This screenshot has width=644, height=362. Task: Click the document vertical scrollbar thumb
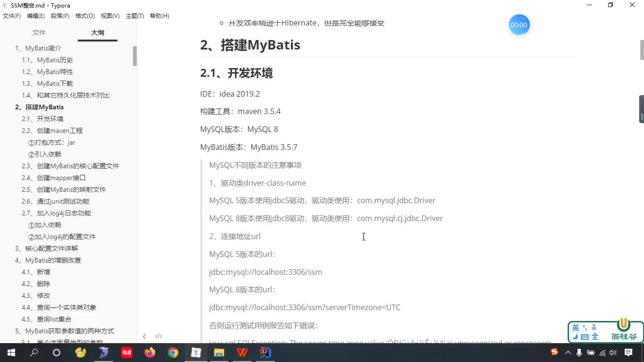[642, 50]
